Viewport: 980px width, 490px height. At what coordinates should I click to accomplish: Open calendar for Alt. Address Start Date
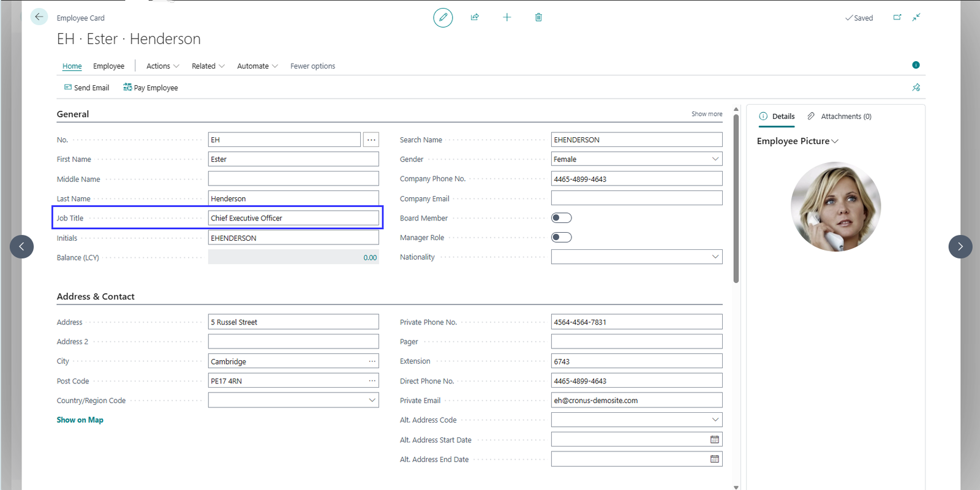[x=714, y=440]
